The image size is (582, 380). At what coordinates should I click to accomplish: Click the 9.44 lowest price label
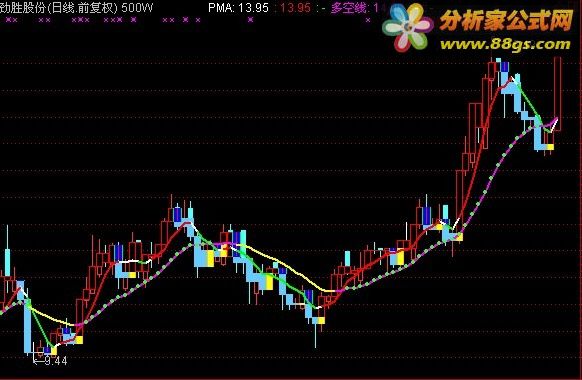(x=56, y=360)
